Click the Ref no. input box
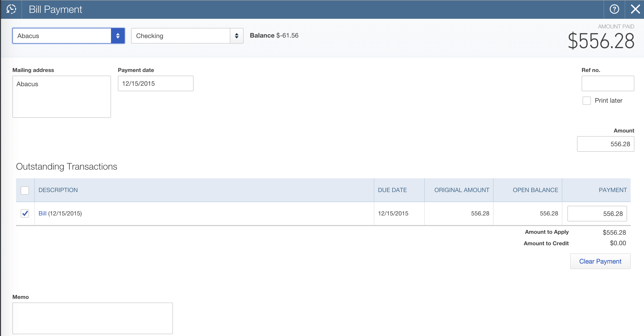 pyautogui.click(x=608, y=83)
